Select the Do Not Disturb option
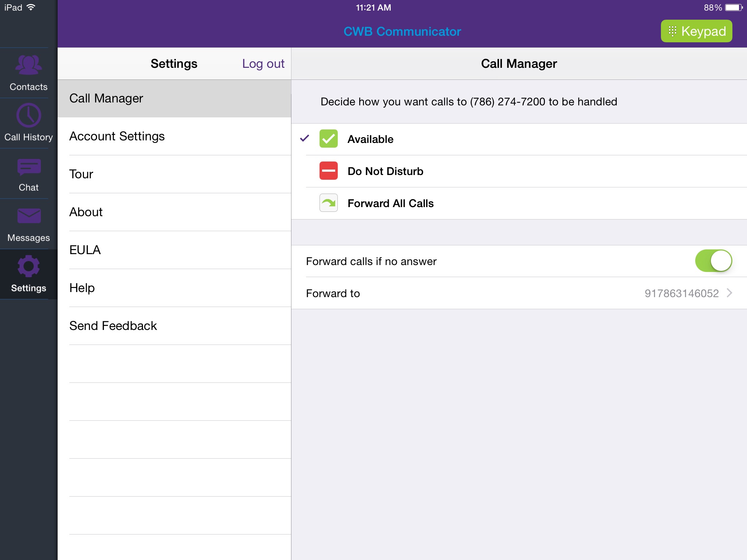The image size is (747, 560). pos(385,171)
